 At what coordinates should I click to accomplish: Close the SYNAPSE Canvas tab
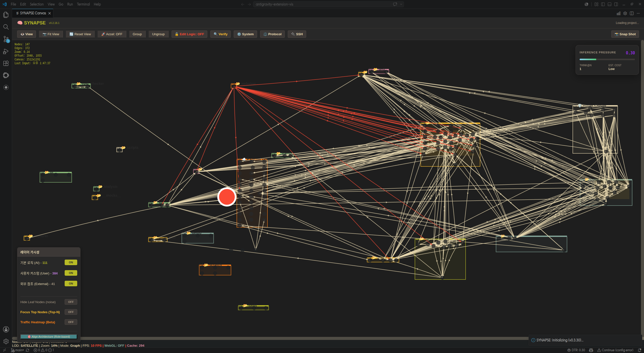[50, 13]
